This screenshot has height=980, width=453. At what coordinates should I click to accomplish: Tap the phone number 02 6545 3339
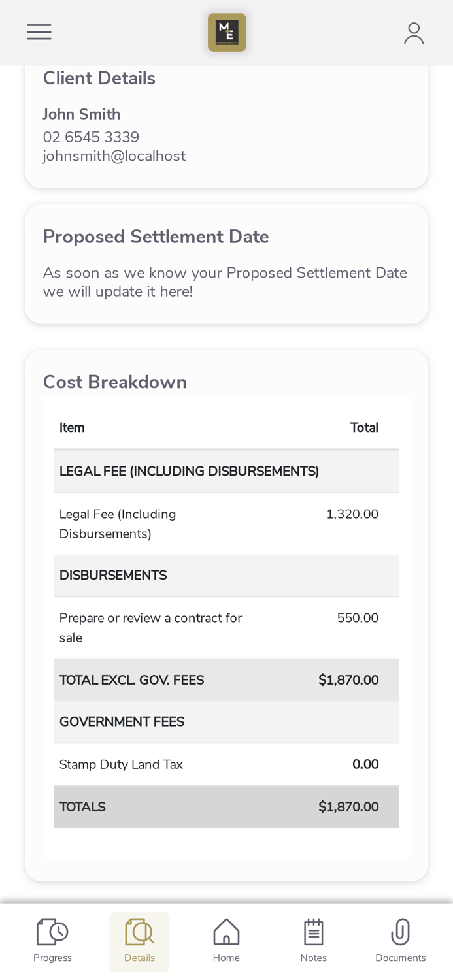[91, 137]
